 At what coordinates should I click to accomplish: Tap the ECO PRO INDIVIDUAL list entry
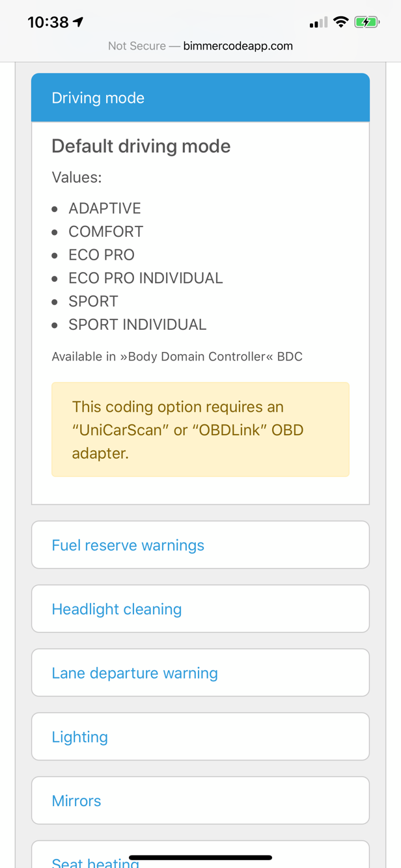coord(146,278)
